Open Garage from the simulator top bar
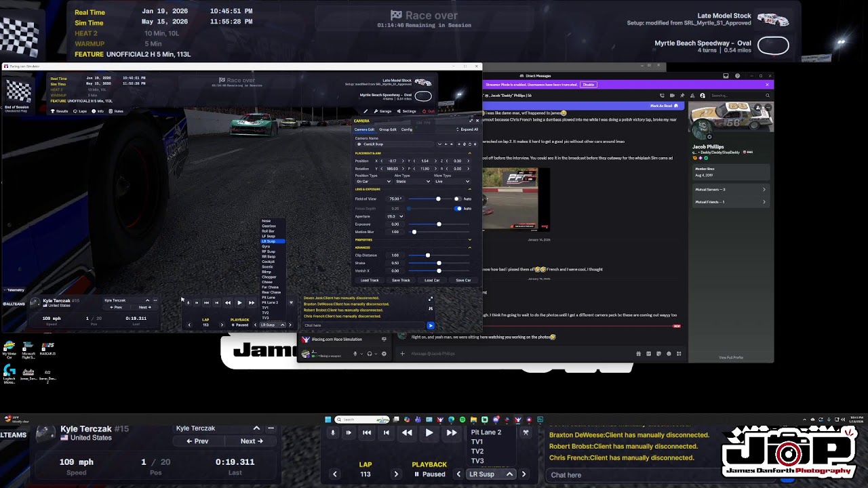 [383, 111]
